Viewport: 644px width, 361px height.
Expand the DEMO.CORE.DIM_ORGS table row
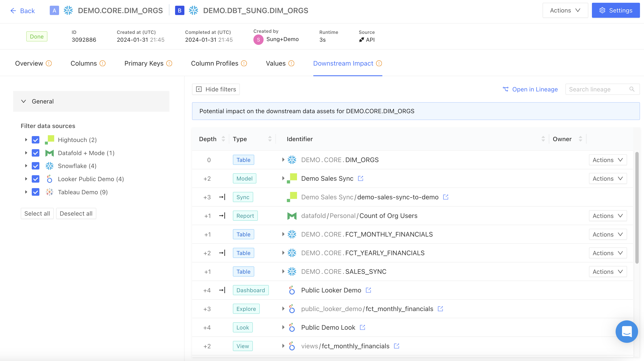(x=283, y=160)
